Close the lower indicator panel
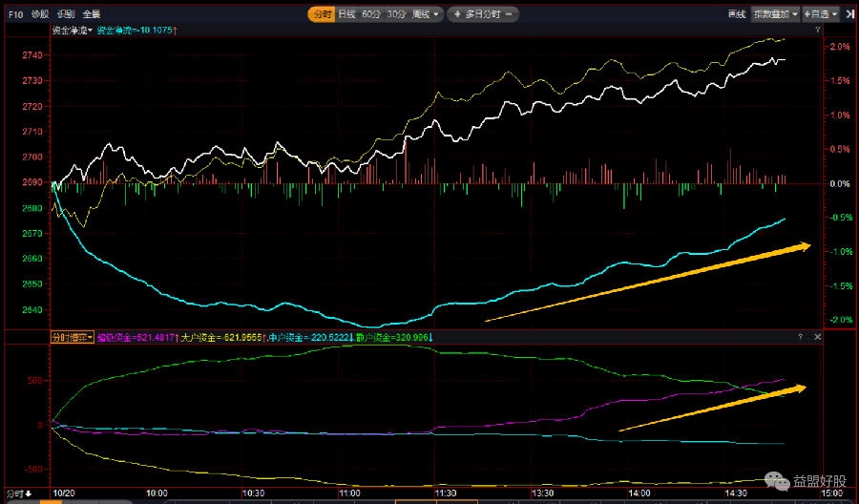Screen dimensions: 859x504 817,337
